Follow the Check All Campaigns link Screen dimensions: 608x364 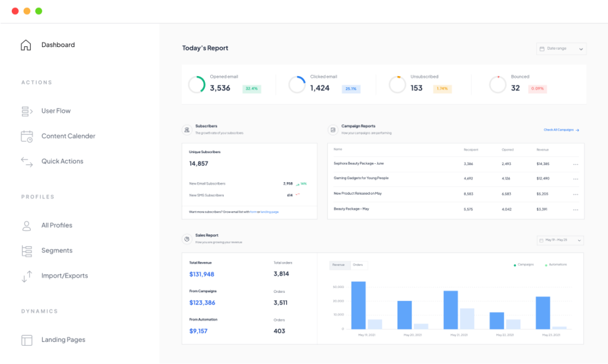point(561,130)
